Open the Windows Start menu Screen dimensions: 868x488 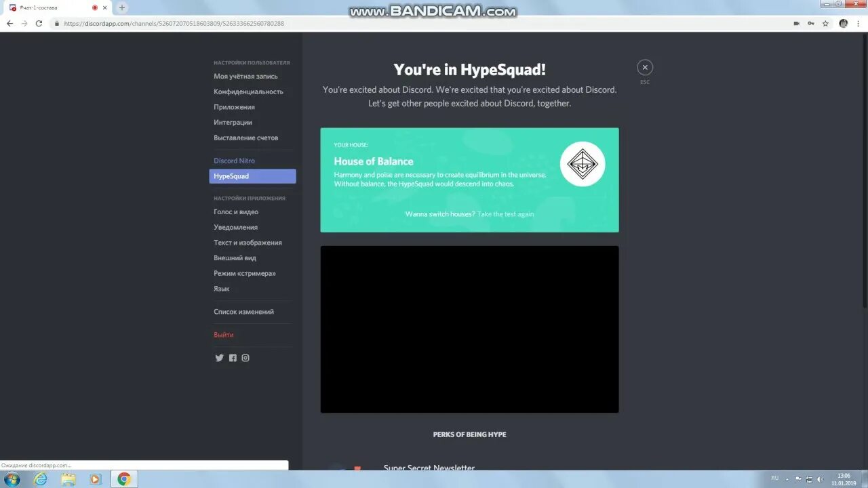(x=12, y=479)
